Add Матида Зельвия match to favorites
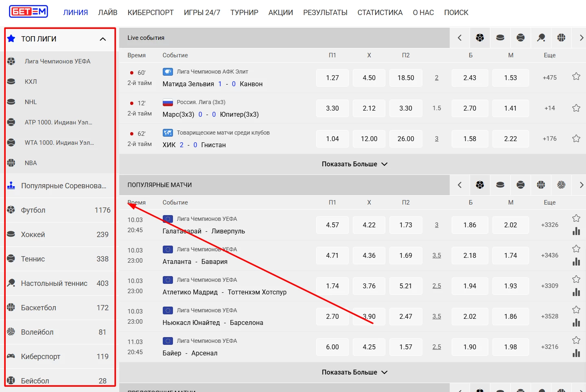This screenshot has width=586, height=392. tap(576, 76)
